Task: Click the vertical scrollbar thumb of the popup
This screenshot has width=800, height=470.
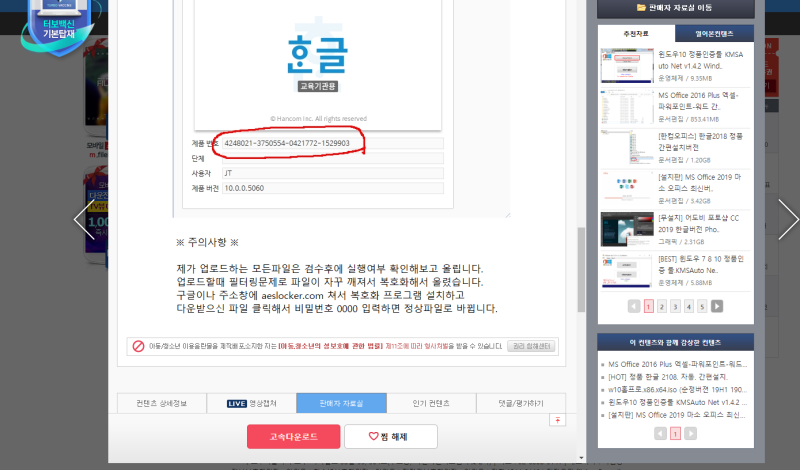Action: coord(581,269)
